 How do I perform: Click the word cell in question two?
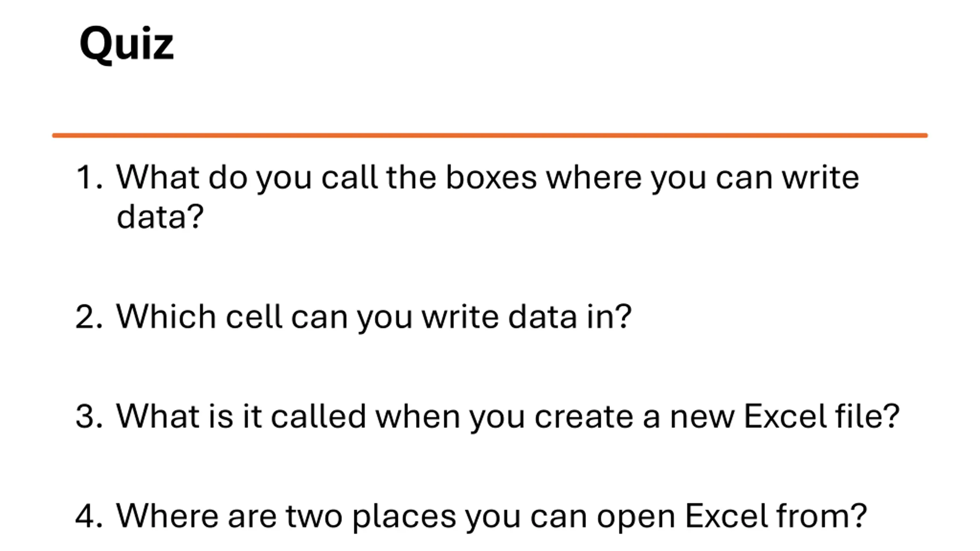(255, 316)
